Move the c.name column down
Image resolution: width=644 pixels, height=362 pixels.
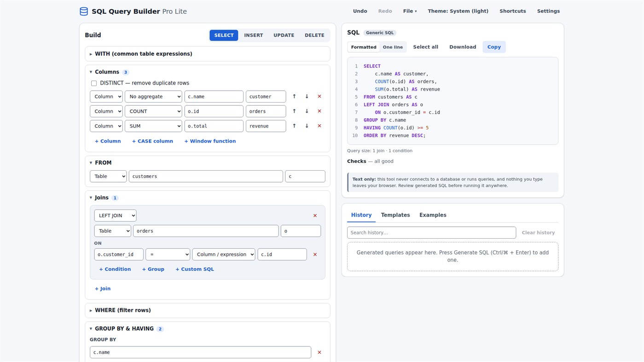(x=307, y=97)
